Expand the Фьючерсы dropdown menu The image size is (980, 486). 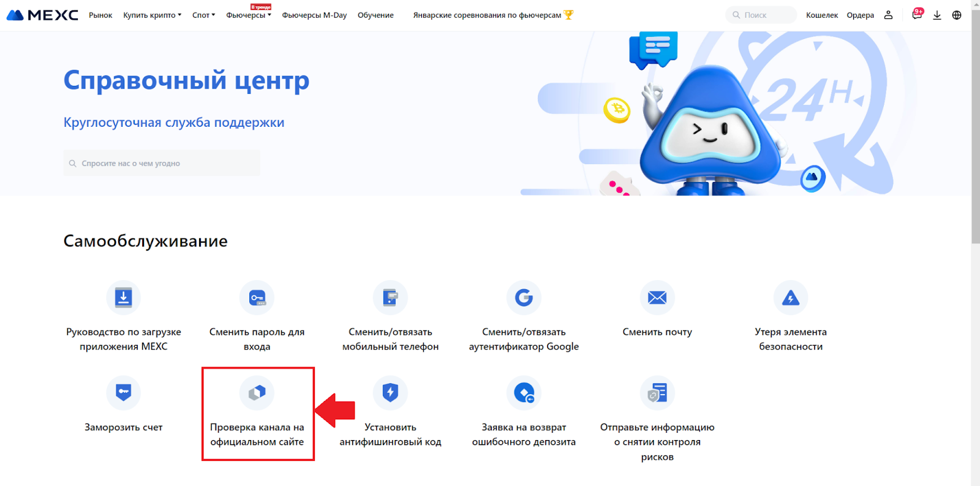pyautogui.click(x=248, y=15)
